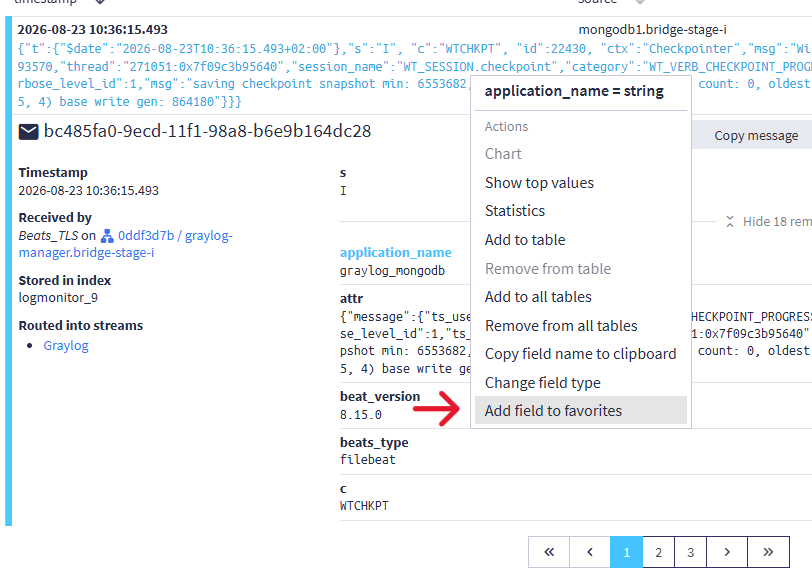This screenshot has width=812, height=573.
Task: Click the raw JSON message text
Action: [413, 75]
